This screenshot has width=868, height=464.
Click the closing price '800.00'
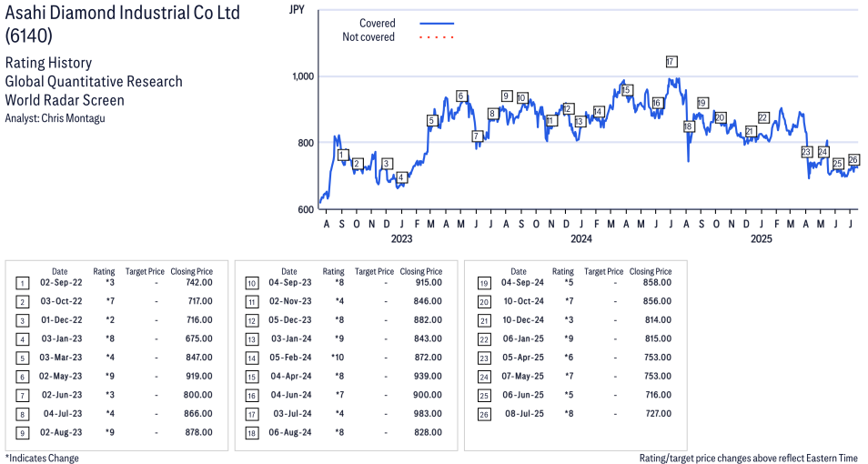tap(198, 395)
